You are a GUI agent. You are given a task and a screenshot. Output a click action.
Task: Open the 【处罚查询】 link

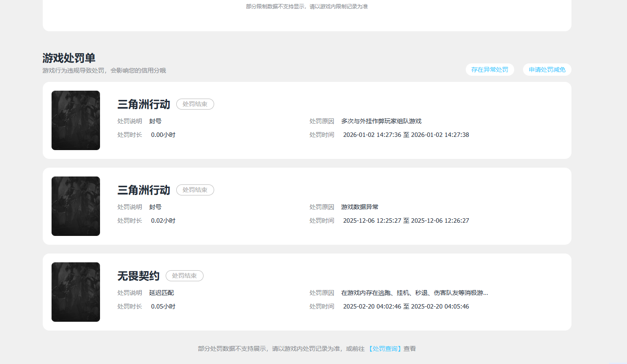coord(385,349)
